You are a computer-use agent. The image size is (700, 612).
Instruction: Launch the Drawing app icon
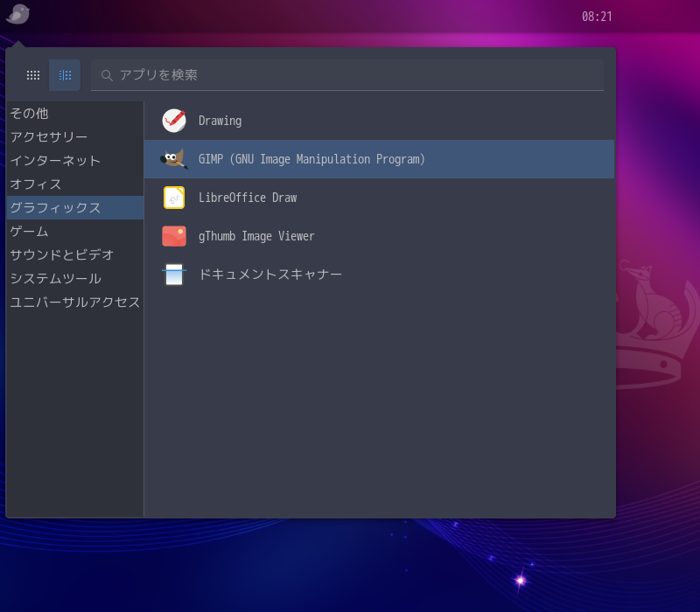click(x=174, y=121)
